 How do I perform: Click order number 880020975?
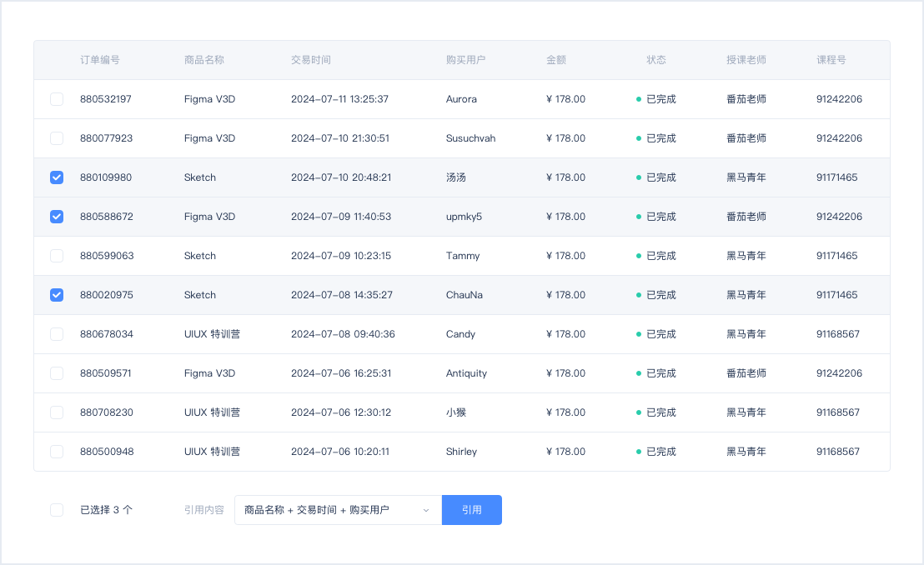click(107, 295)
